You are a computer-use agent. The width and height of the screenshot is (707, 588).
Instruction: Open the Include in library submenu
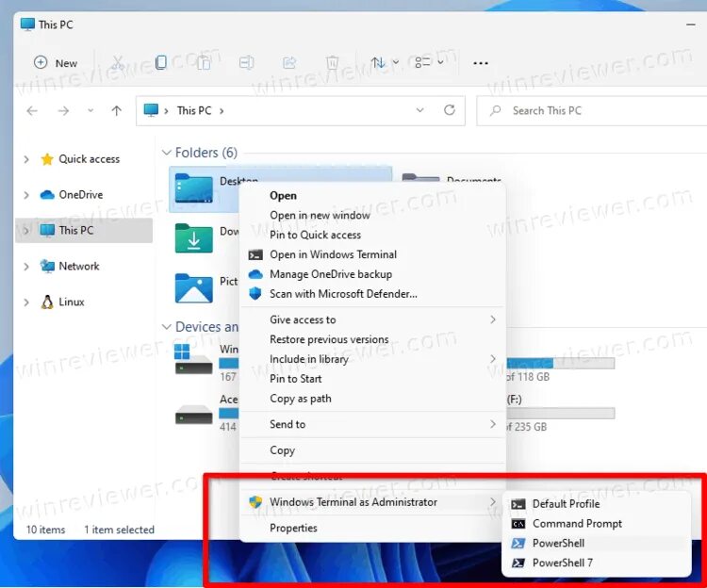click(x=372, y=359)
